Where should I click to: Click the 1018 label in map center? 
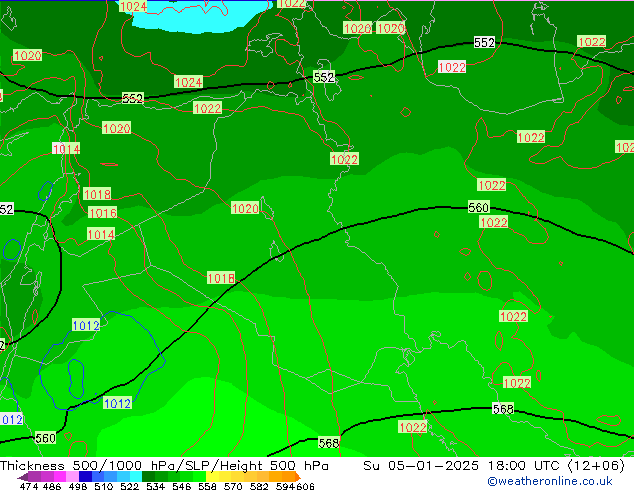pyautogui.click(x=221, y=278)
